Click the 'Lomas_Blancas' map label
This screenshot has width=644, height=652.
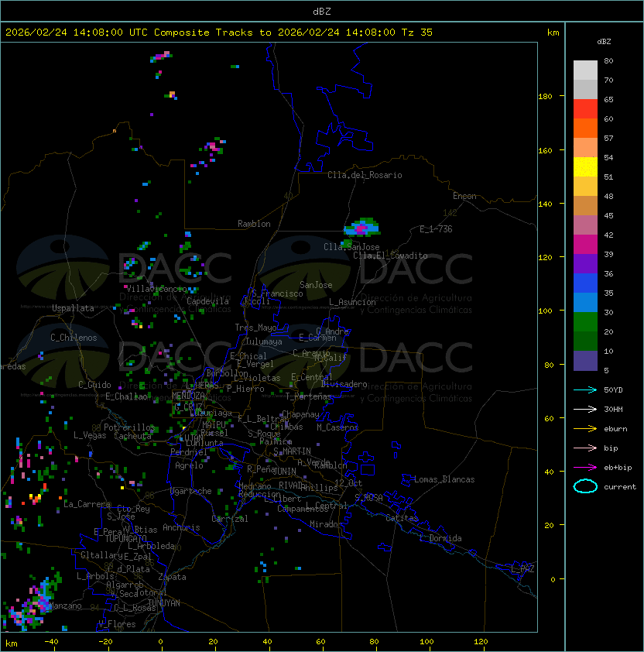444,479
